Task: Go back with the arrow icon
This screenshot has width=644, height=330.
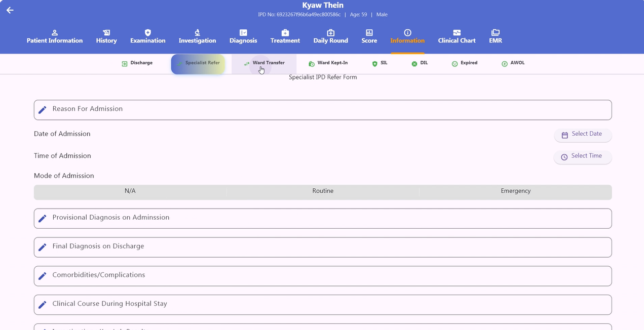Action: (10, 10)
